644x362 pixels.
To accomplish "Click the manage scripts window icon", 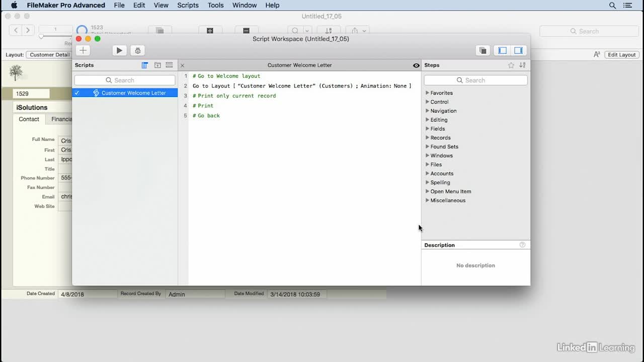I will pyautogui.click(x=482, y=50).
